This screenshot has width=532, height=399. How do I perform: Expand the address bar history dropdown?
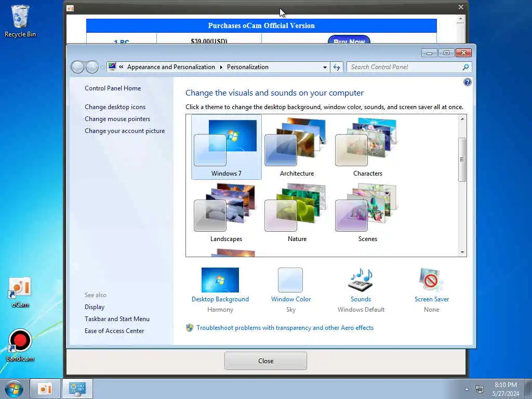pyautogui.click(x=325, y=67)
